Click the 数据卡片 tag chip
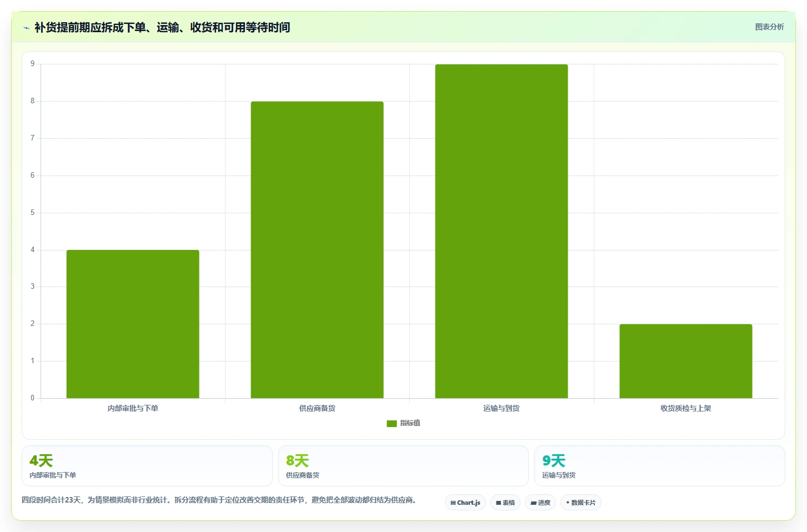Screen dimensions: 807x532 click(581, 503)
